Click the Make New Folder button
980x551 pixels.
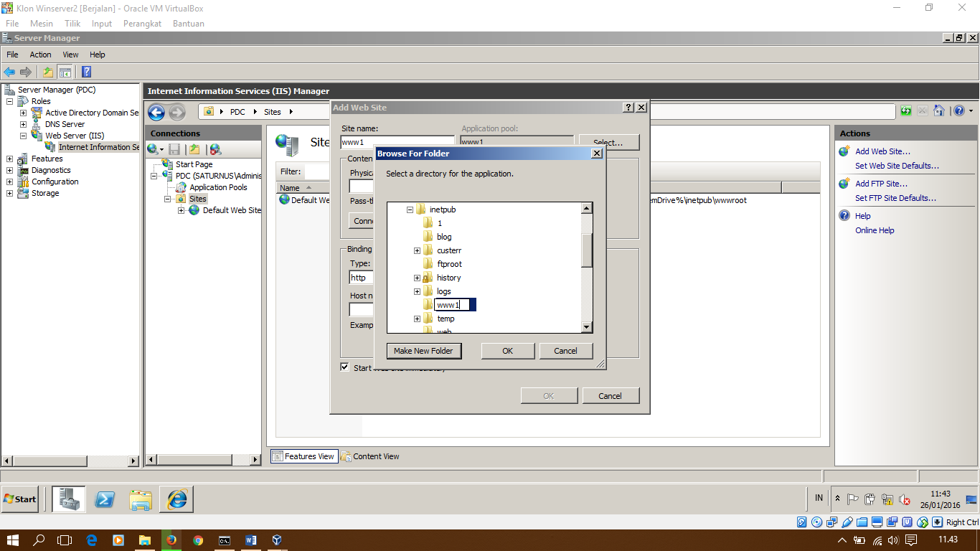tap(423, 351)
